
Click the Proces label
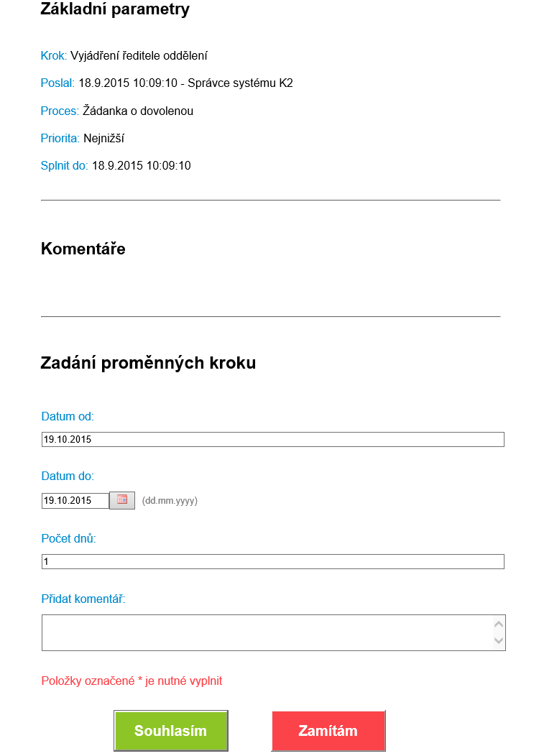[60, 111]
